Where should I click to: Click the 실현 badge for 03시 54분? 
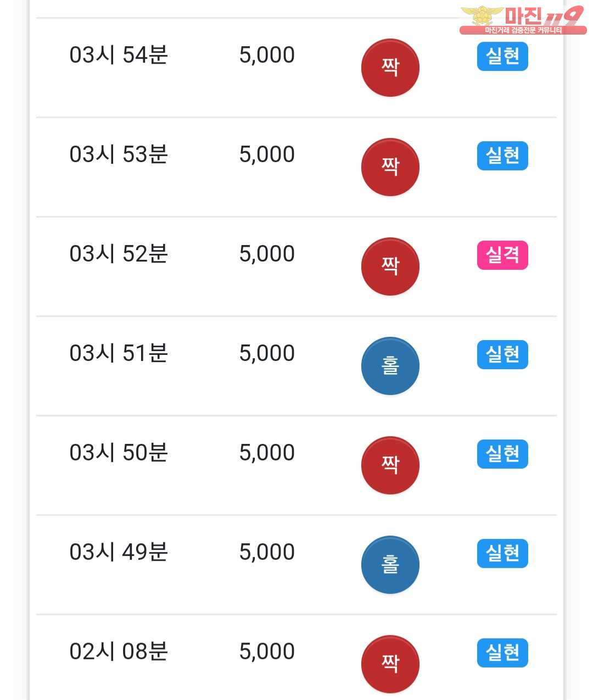click(502, 56)
